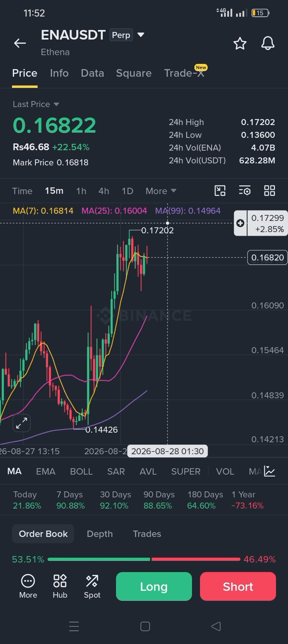This screenshot has width=288, height=644.
Task: Tap 1 Year -73.16% performance
Action: click(x=248, y=500)
